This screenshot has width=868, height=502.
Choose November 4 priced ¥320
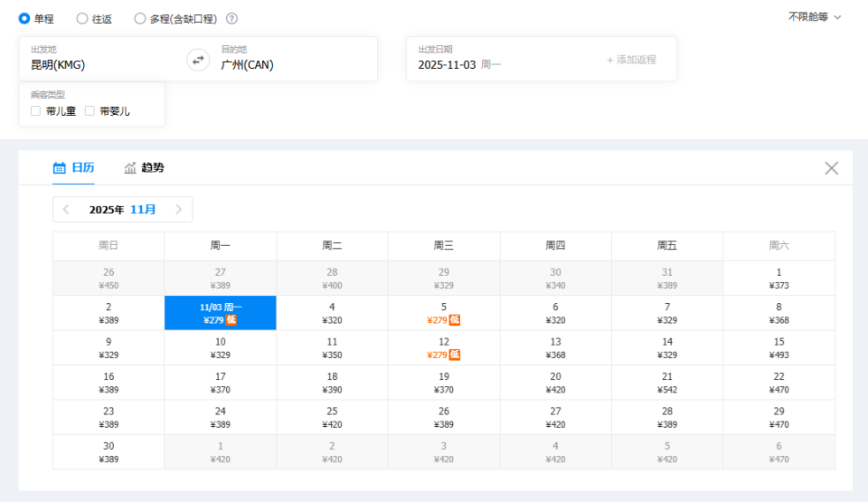point(332,313)
